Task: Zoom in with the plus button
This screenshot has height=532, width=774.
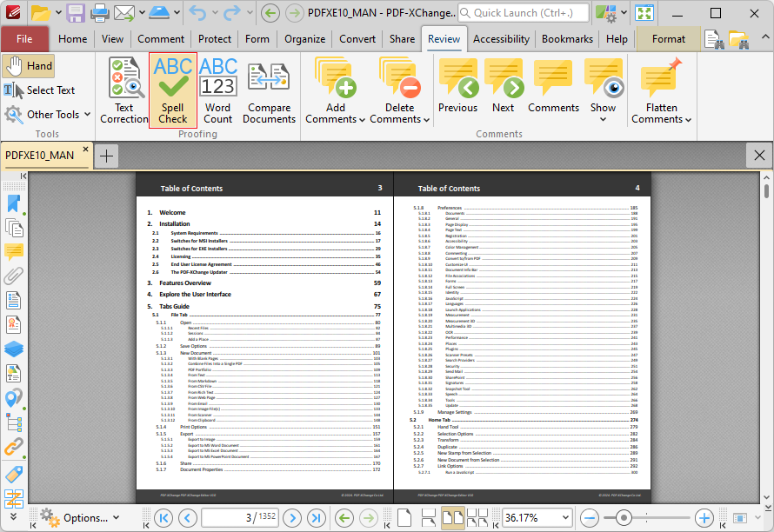Action: [x=704, y=518]
